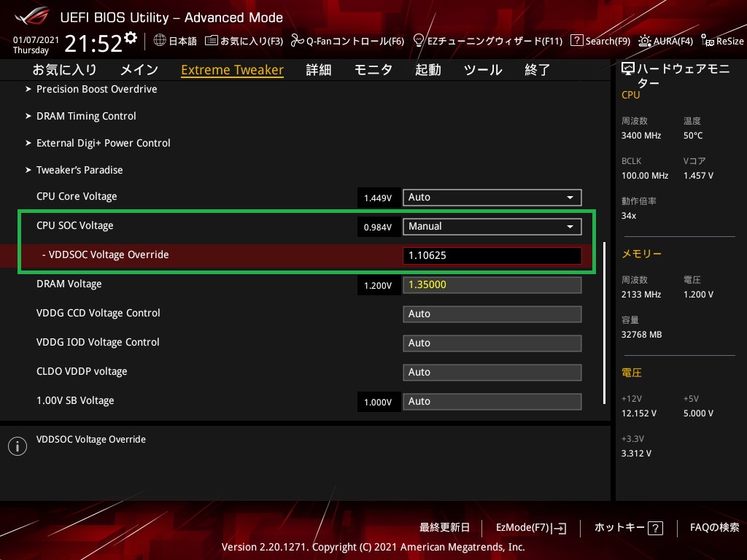Click the 日本語 language button

[x=175, y=41]
